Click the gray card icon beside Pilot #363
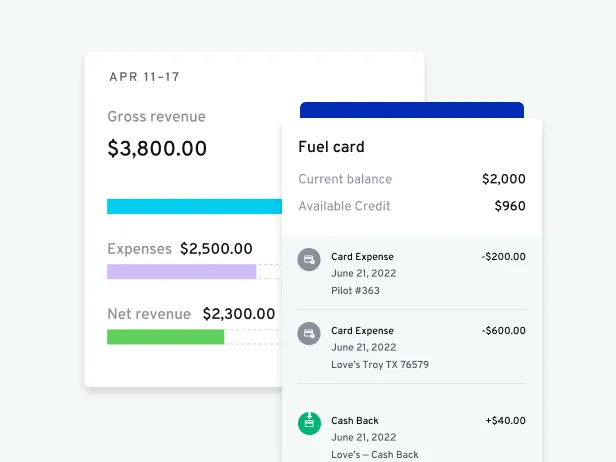The width and height of the screenshot is (616, 462). click(x=309, y=259)
